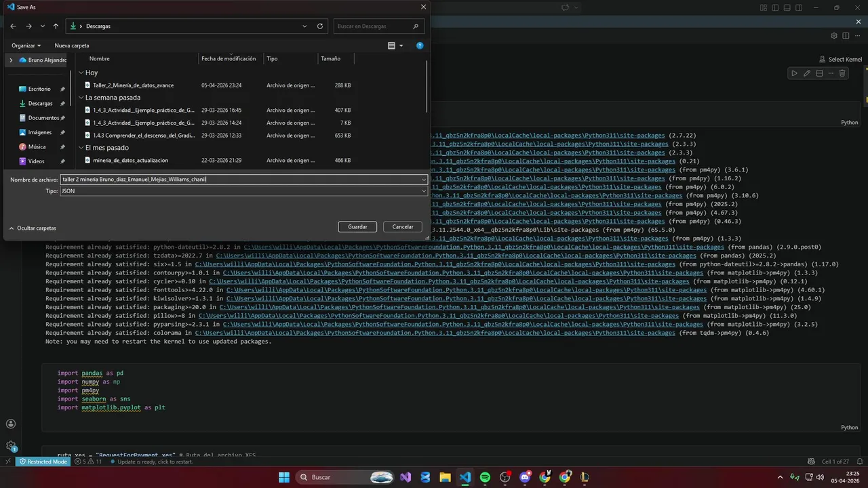This screenshot has width=868, height=488.
Task: Split the cell from cell toolbar
Action: click(819, 73)
